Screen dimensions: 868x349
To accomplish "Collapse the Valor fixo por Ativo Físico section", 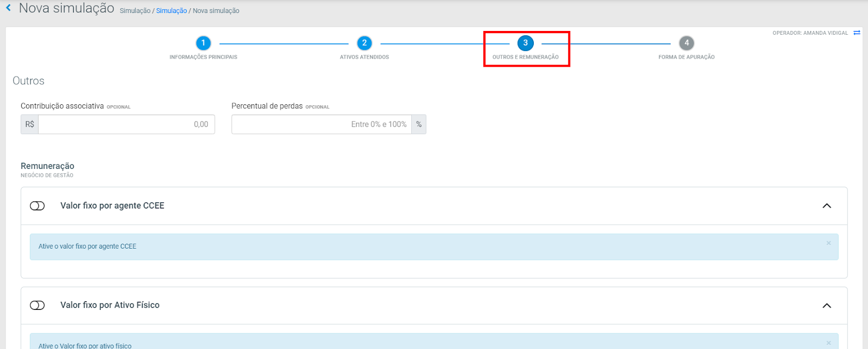I will point(827,306).
